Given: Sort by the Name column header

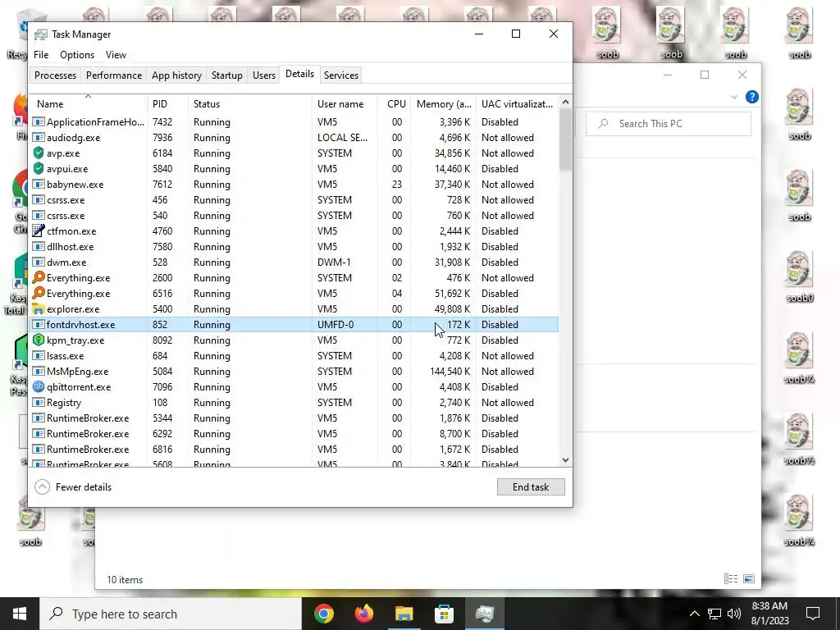Looking at the screenshot, I should click(88, 104).
